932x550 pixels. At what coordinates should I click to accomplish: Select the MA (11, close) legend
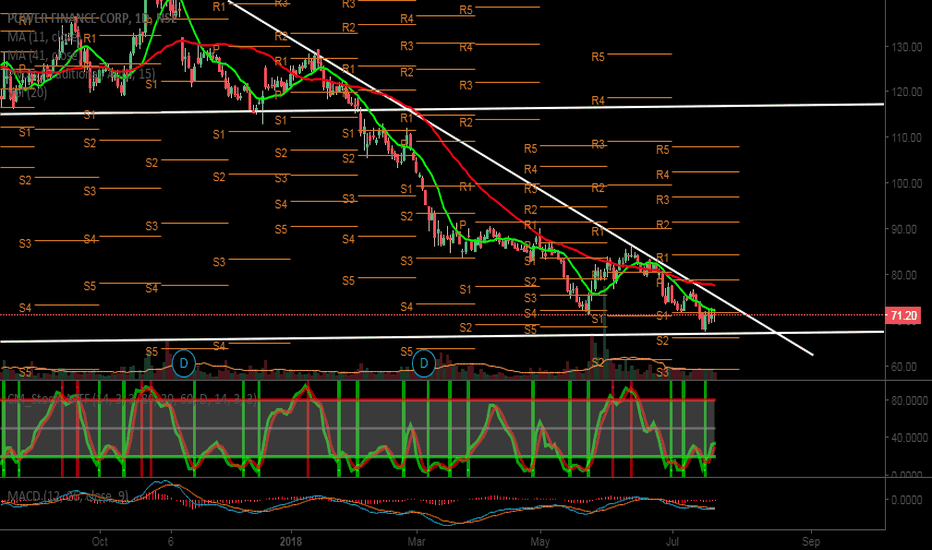[x=45, y=37]
